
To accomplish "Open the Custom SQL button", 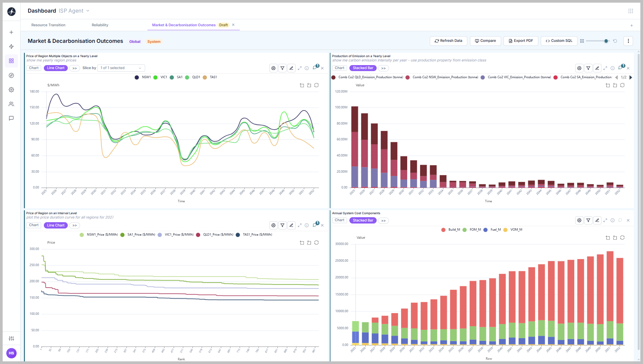I will pos(559,41).
